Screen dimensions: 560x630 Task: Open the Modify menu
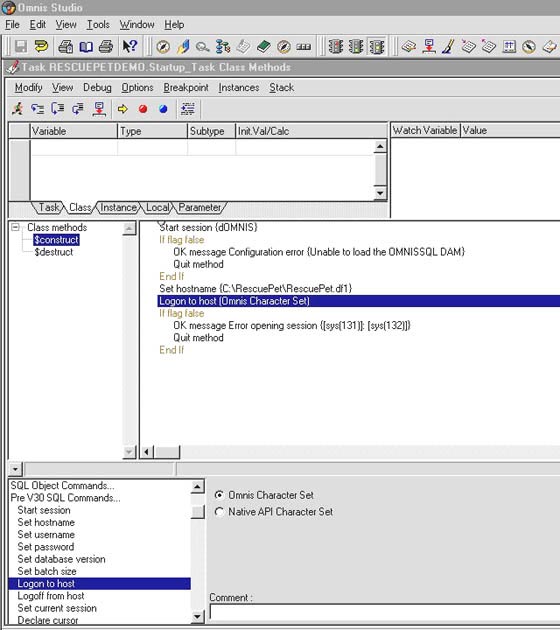click(x=29, y=88)
